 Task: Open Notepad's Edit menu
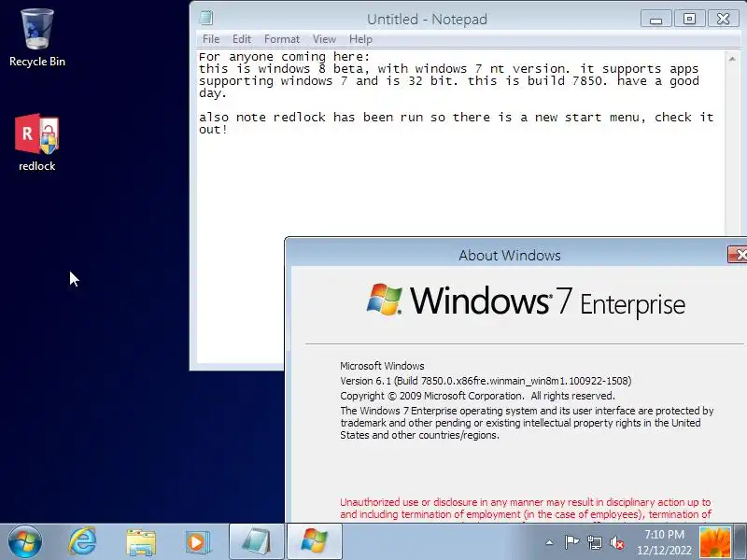242,39
